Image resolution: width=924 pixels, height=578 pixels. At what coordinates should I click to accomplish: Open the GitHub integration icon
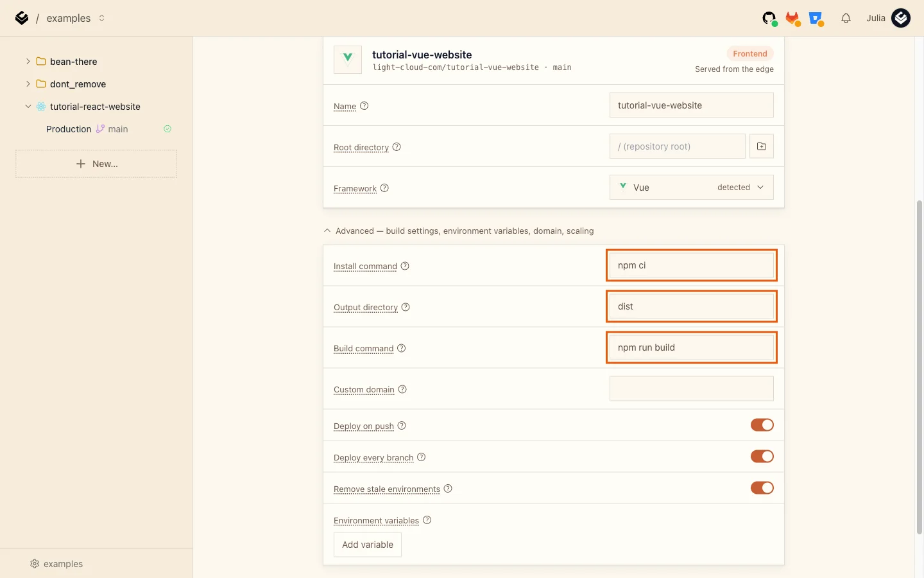click(769, 19)
